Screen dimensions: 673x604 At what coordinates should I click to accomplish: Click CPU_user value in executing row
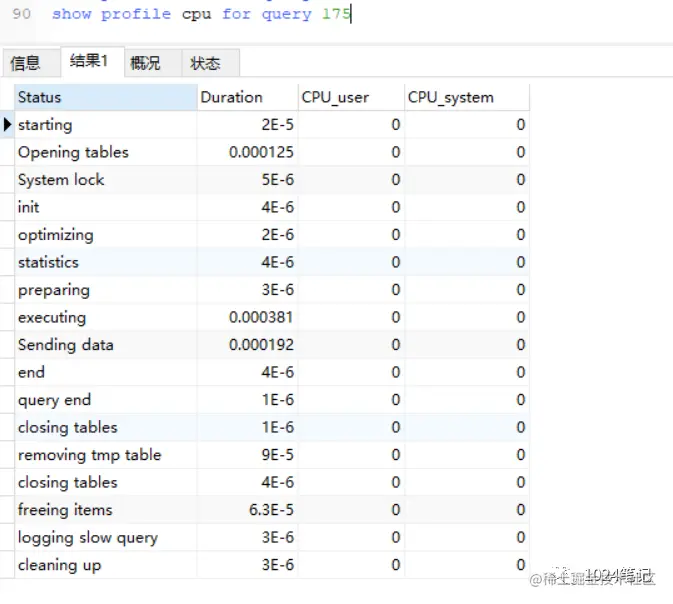coord(395,317)
